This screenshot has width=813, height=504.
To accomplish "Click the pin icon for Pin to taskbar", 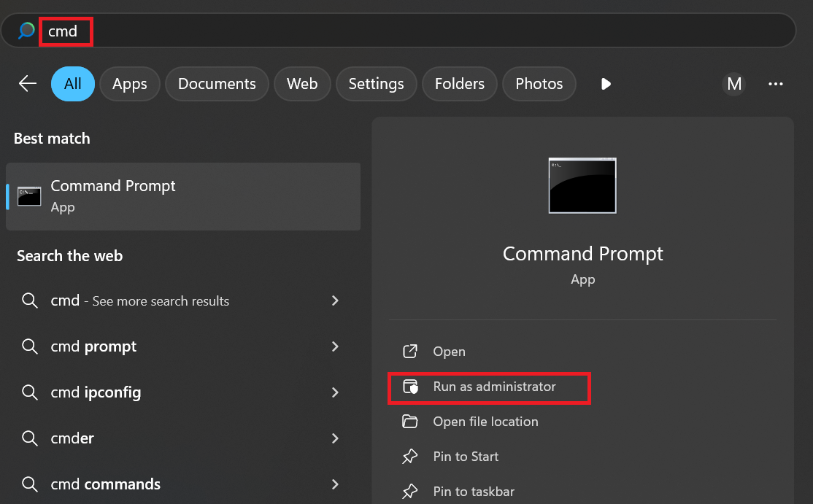I will click(x=410, y=491).
